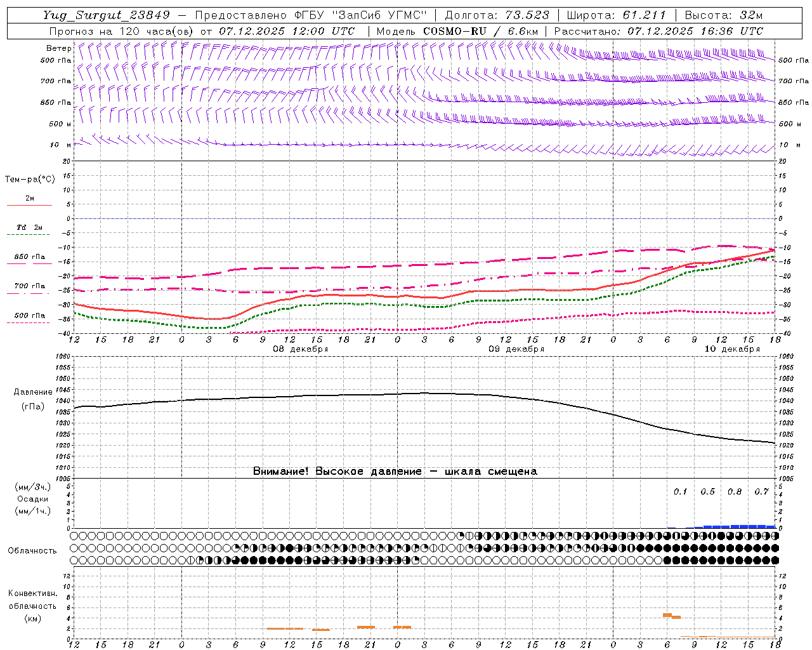Click the Давление pressure chart label
The width and height of the screenshot is (812, 650).
coord(33,392)
